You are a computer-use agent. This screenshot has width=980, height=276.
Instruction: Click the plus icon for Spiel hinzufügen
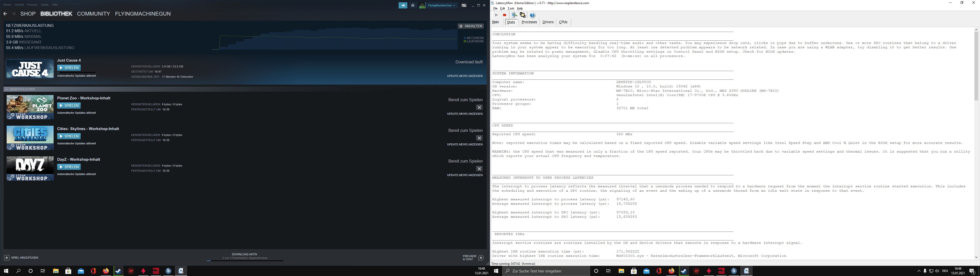(x=6, y=258)
